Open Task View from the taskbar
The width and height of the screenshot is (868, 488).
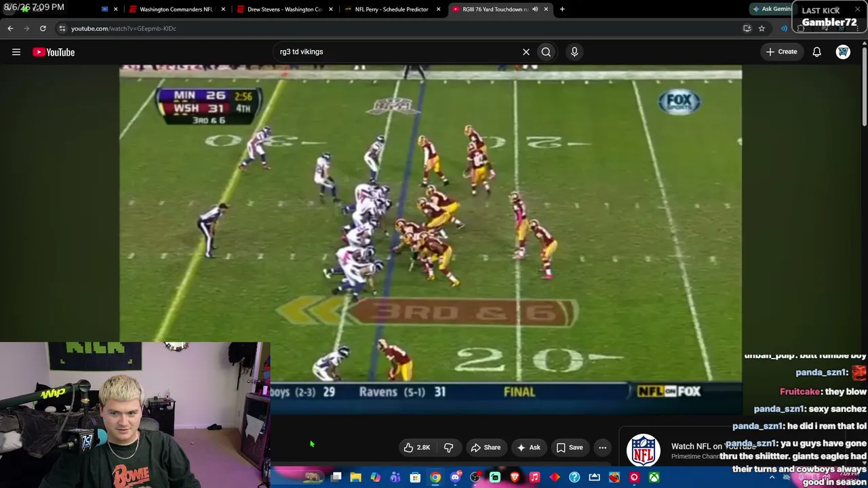(336, 478)
